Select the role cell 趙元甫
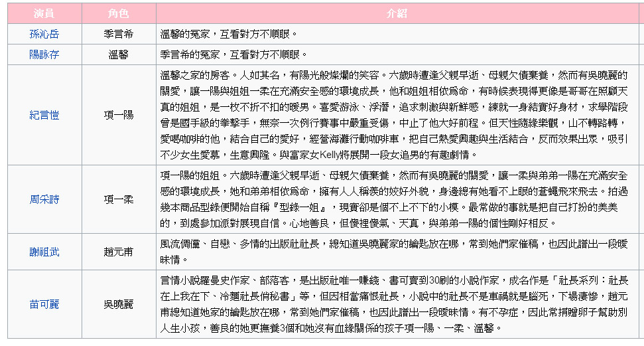The height and width of the screenshot is (346, 644). pyautogui.click(x=119, y=252)
